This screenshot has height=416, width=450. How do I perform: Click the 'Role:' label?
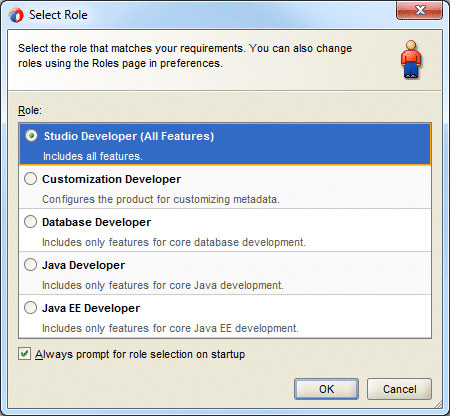click(30, 110)
